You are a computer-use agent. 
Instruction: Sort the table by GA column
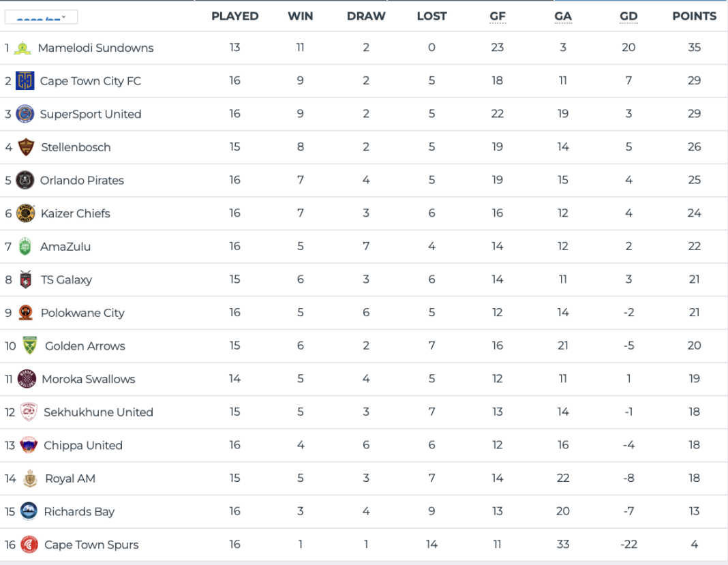(563, 16)
